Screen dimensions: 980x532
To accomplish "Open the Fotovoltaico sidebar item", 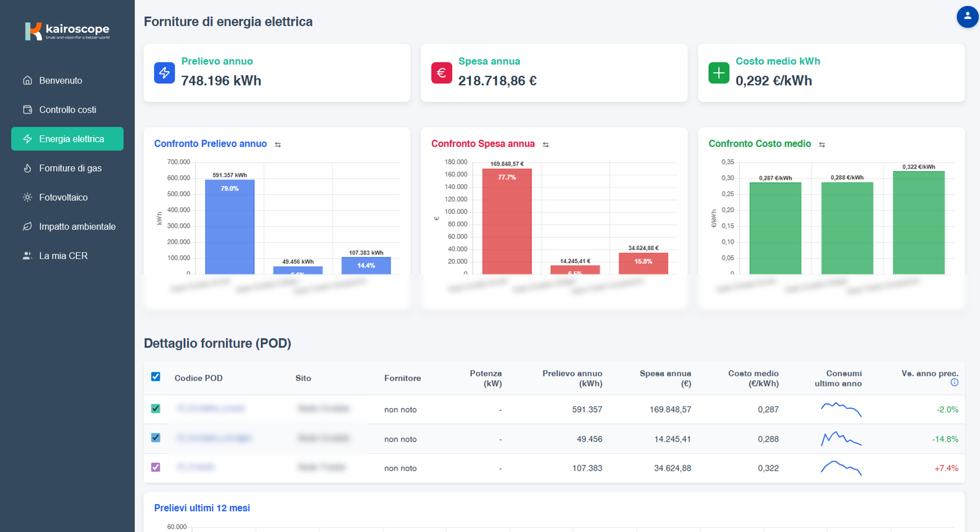I will tap(63, 198).
